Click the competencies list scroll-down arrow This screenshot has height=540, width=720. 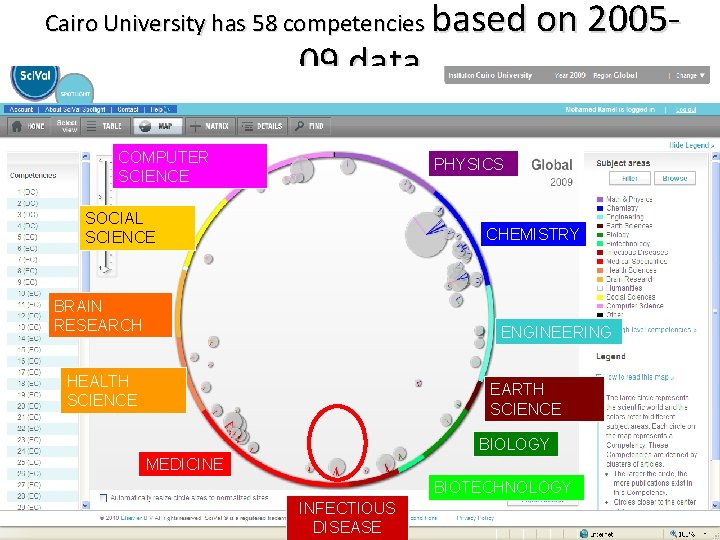pyautogui.click(x=85, y=505)
